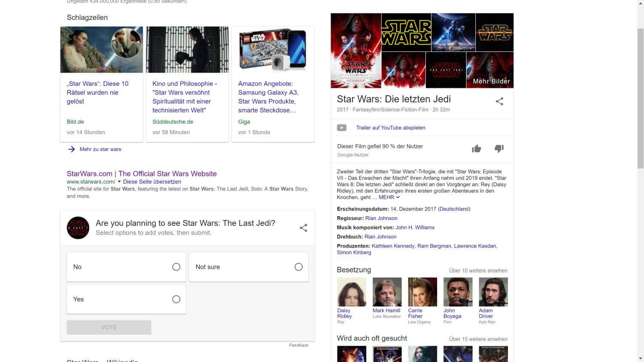Open Bild.de article about 10 Rätsel
The width and height of the screenshot is (644, 362).
[97, 92]
